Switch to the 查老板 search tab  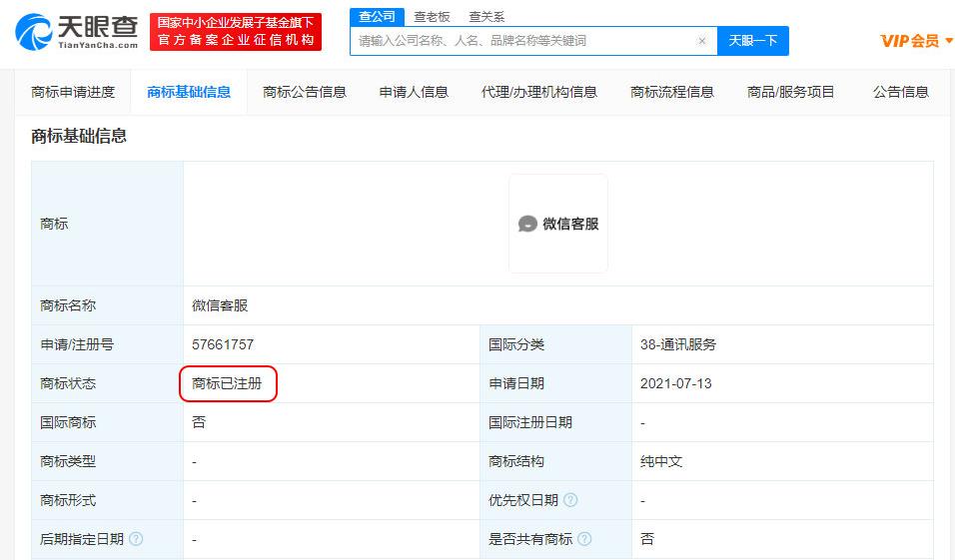[432, 17]
